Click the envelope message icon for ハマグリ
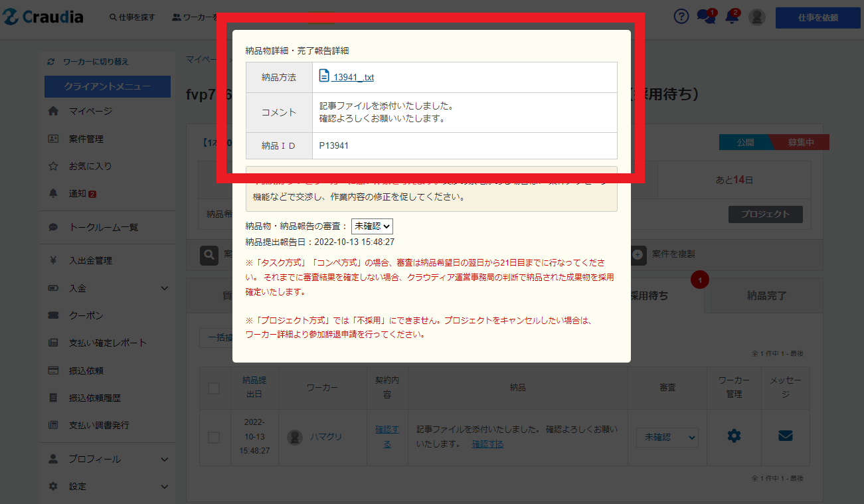 (786, 436)
